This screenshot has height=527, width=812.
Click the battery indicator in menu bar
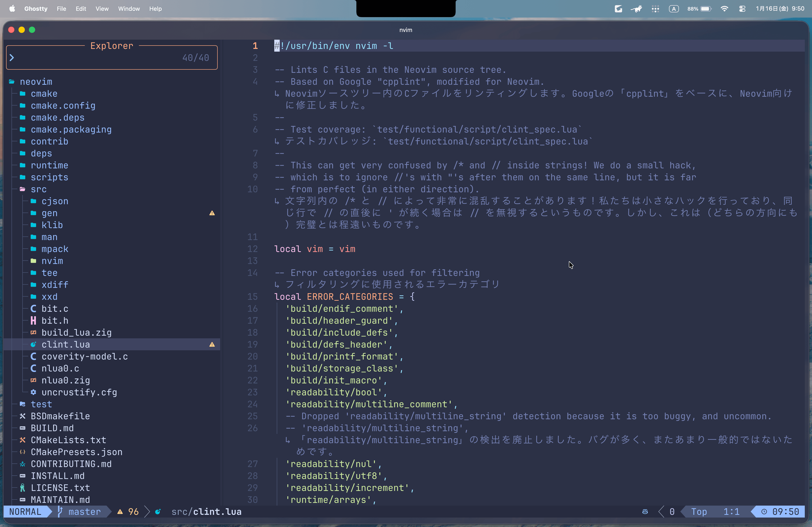(699, 9)
